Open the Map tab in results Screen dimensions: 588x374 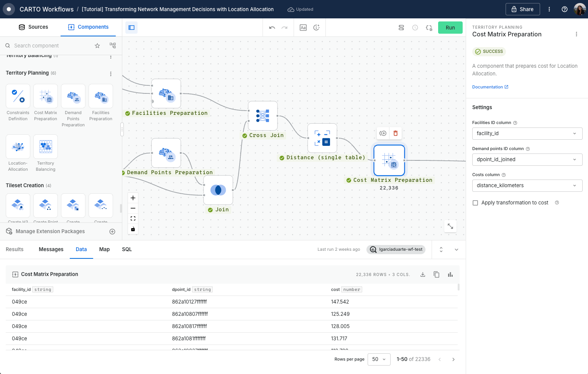coord(104,249)
